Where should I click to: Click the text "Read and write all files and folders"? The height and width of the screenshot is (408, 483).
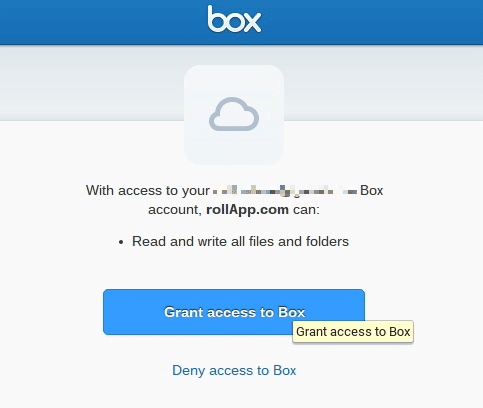[x=240, y=241]
